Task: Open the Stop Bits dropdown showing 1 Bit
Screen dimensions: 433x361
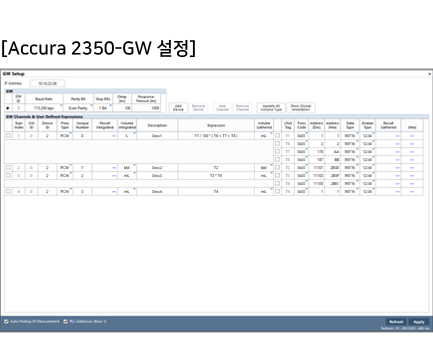Action: pyautogui.click(x=103, y=108)
